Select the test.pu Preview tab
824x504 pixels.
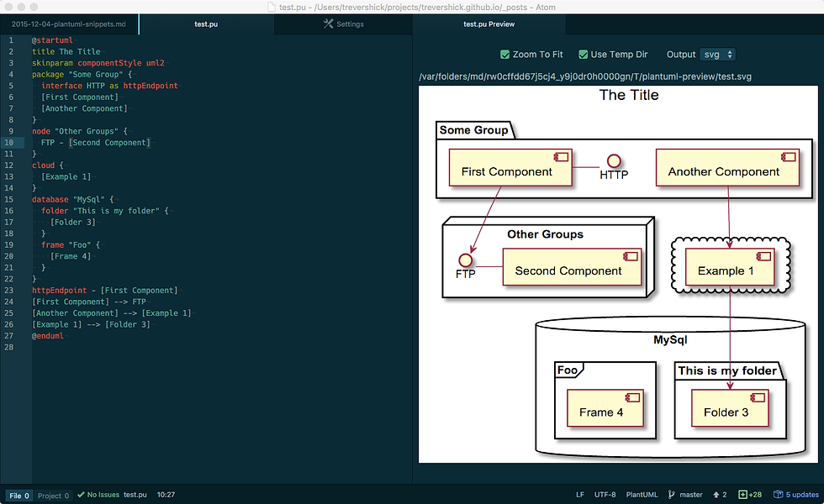489,24
